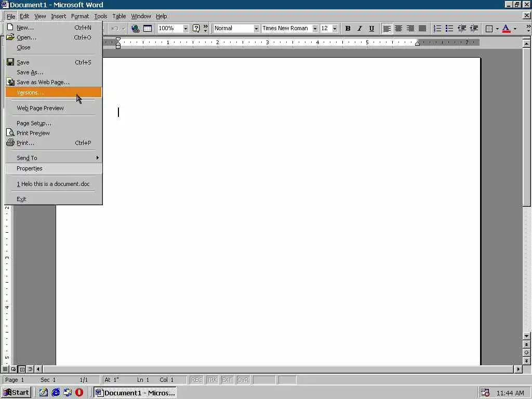This screenshot has height=399, width=532.
Task: Click the Previous Page double-arrow button
Action: click(x=526, y=344)
